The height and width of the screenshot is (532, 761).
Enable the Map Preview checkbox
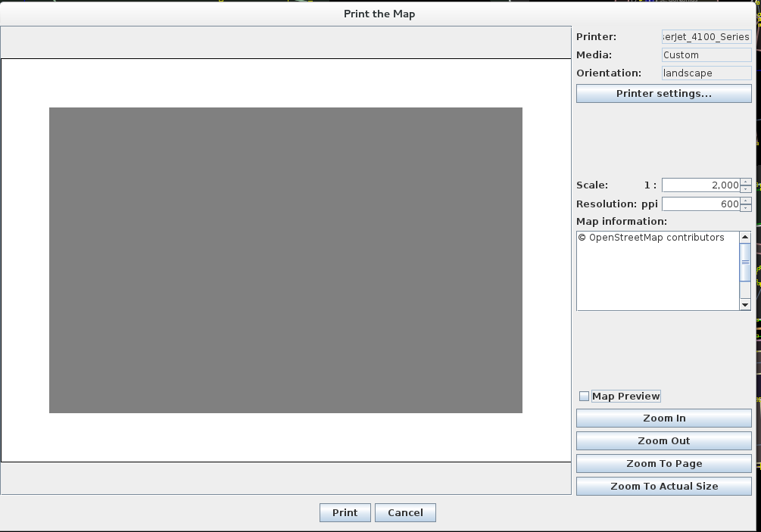point(584,397)
